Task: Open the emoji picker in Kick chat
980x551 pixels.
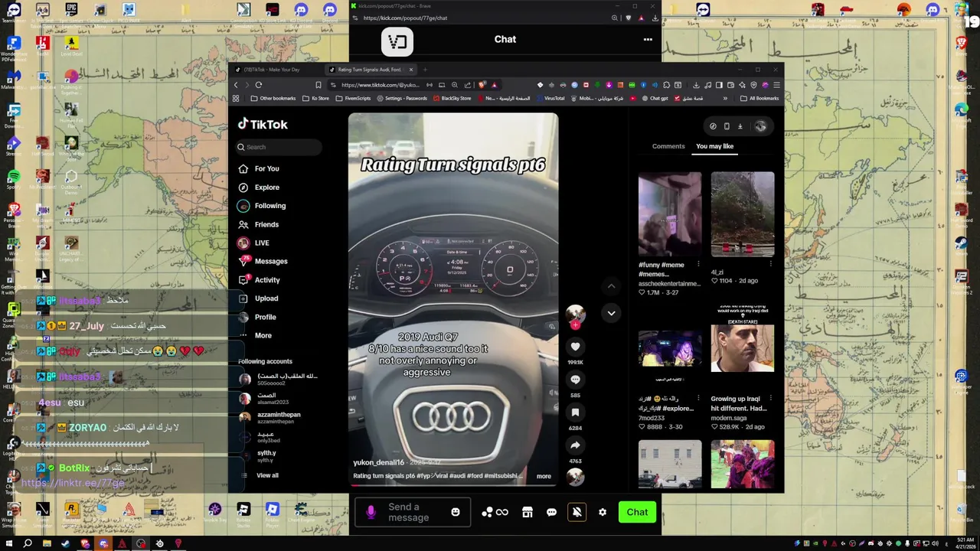Action: click(x=456, y=512)
